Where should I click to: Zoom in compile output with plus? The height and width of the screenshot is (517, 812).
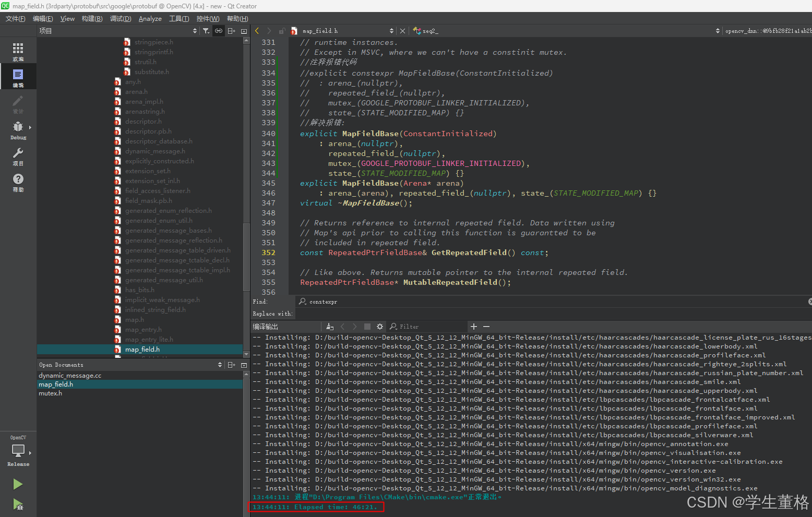click(474, 327)
